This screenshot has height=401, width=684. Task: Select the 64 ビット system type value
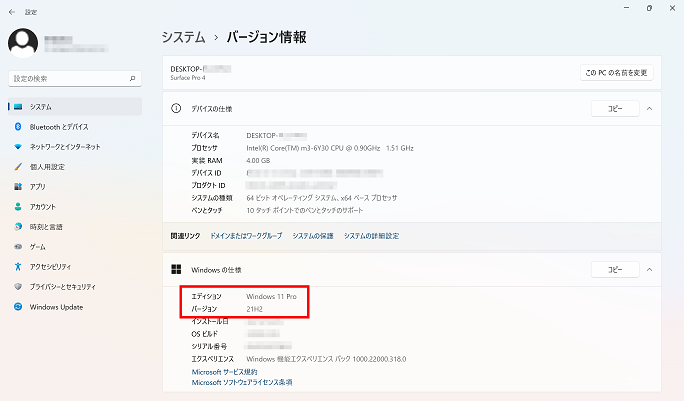pyautogui.click(x=321, y=198)
